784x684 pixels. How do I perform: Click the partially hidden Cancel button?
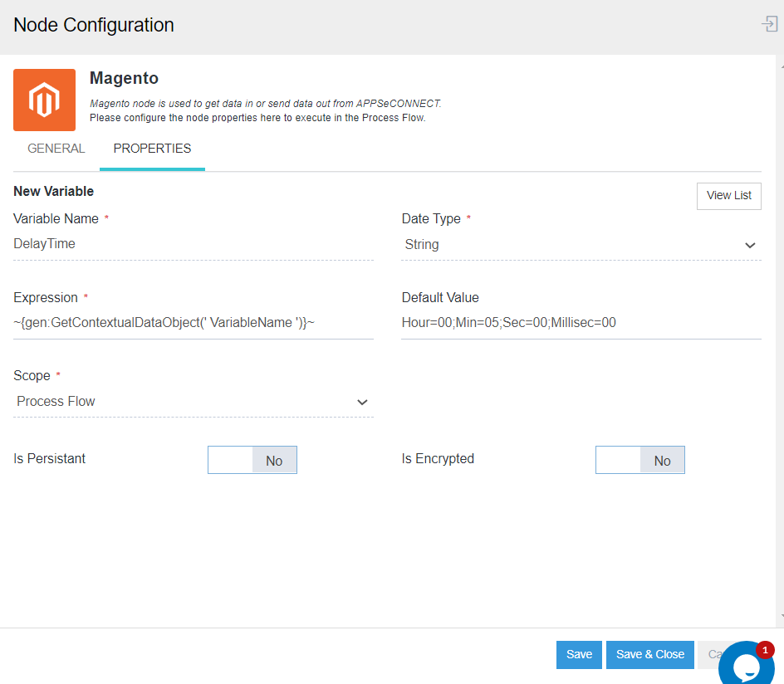711,654
